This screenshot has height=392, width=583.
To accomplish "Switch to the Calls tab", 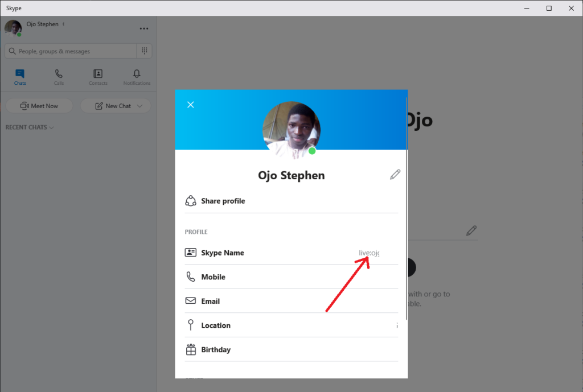I will pos(59,77).
